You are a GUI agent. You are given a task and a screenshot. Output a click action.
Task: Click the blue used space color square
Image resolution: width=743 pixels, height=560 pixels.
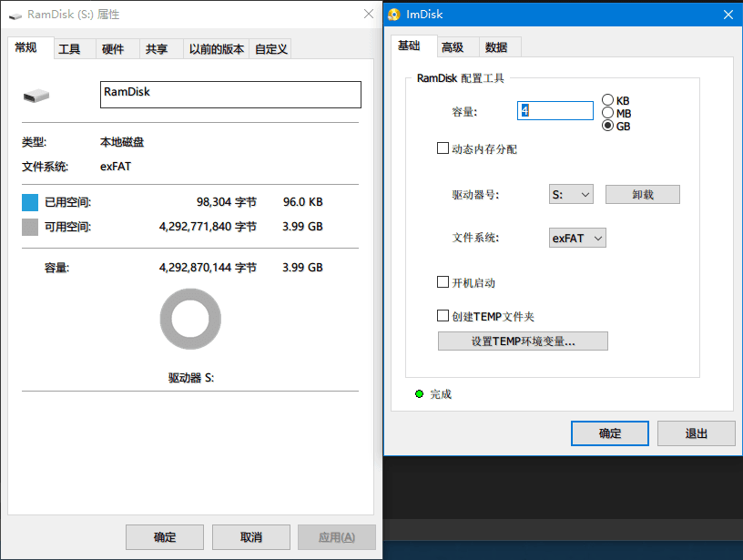pyautogui.click(x=30, y=202)
